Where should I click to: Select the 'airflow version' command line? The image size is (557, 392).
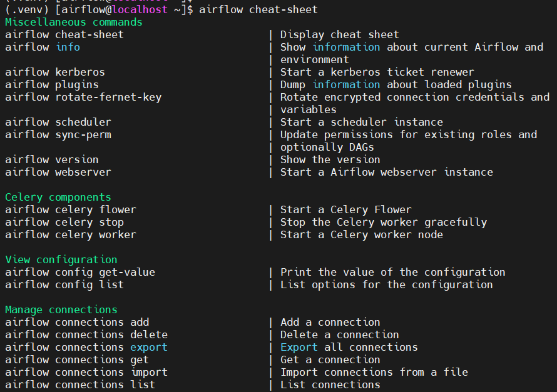[51, 159]
